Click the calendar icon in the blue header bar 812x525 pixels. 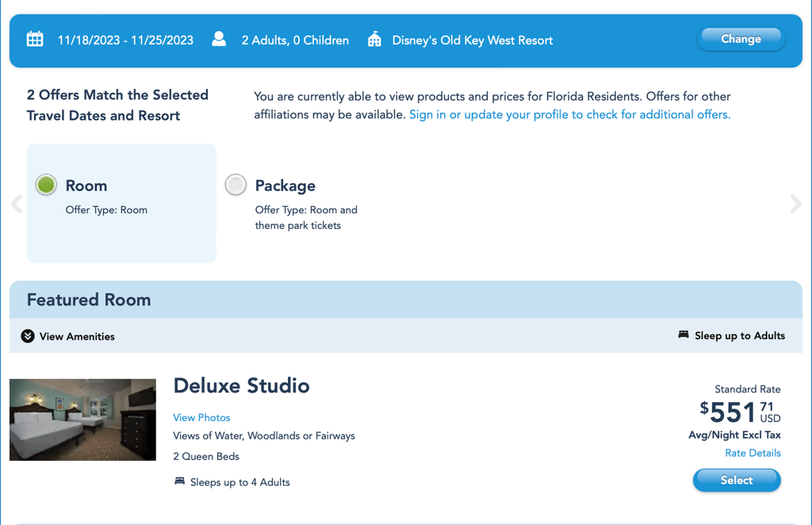[35, 37]
